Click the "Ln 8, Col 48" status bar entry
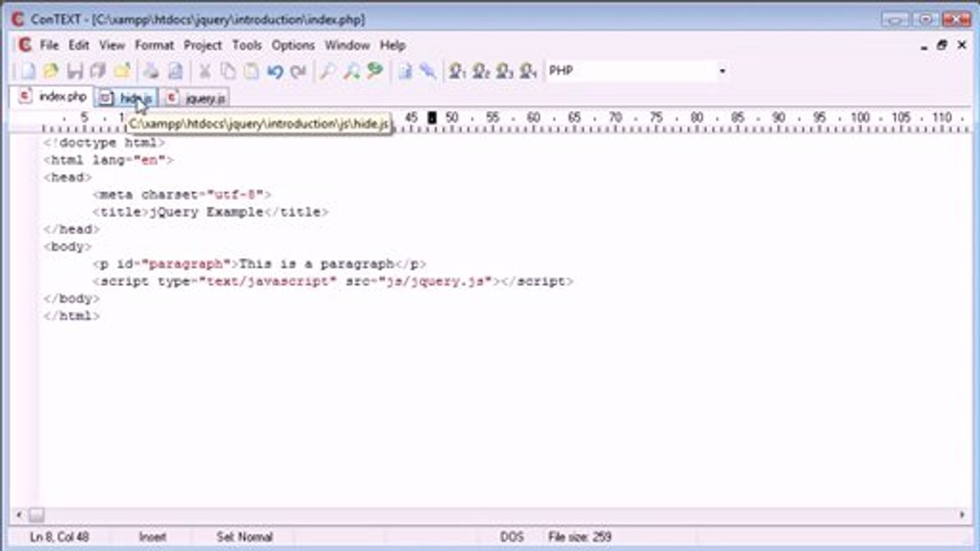 (x=60, y=537)
